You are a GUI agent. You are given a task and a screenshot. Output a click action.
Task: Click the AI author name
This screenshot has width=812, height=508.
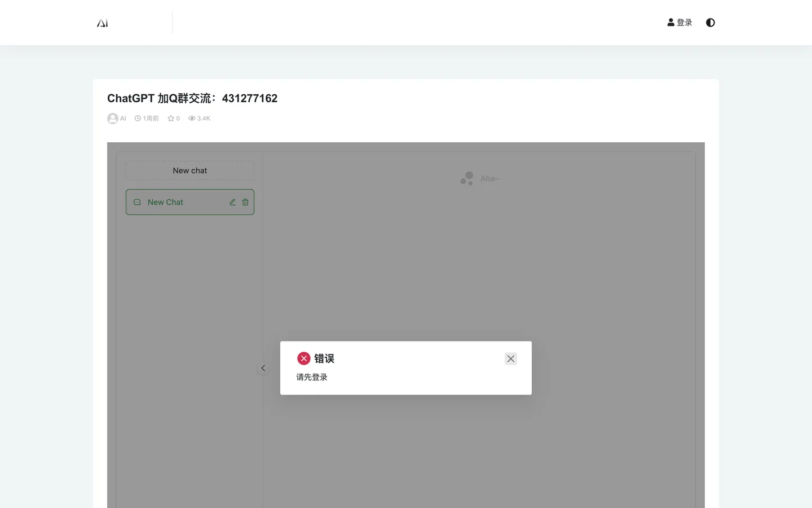point(123,119)
